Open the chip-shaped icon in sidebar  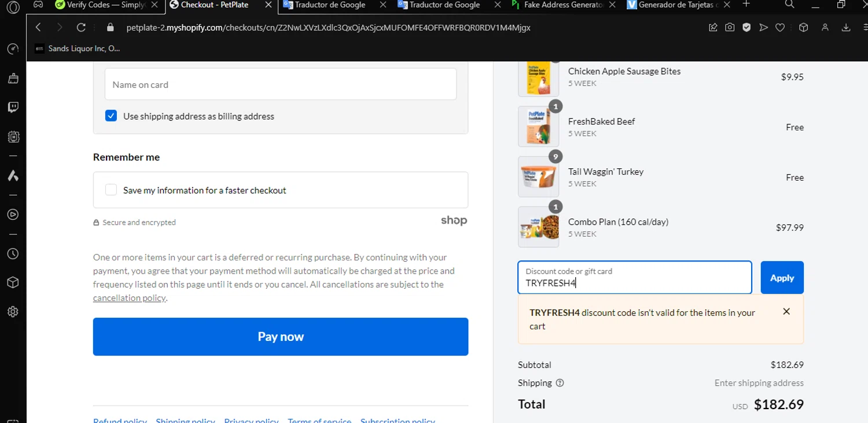point(13,137)
